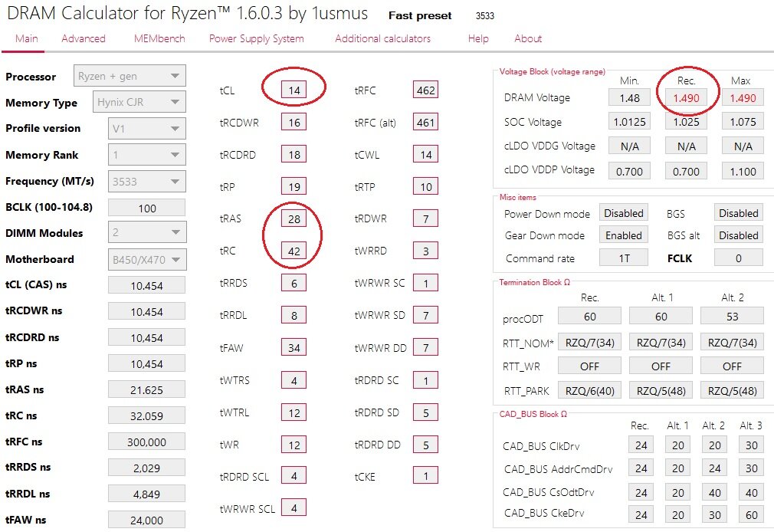Focus the tWRWR DD field
The image size is (774, 532).
coord(425,348)
